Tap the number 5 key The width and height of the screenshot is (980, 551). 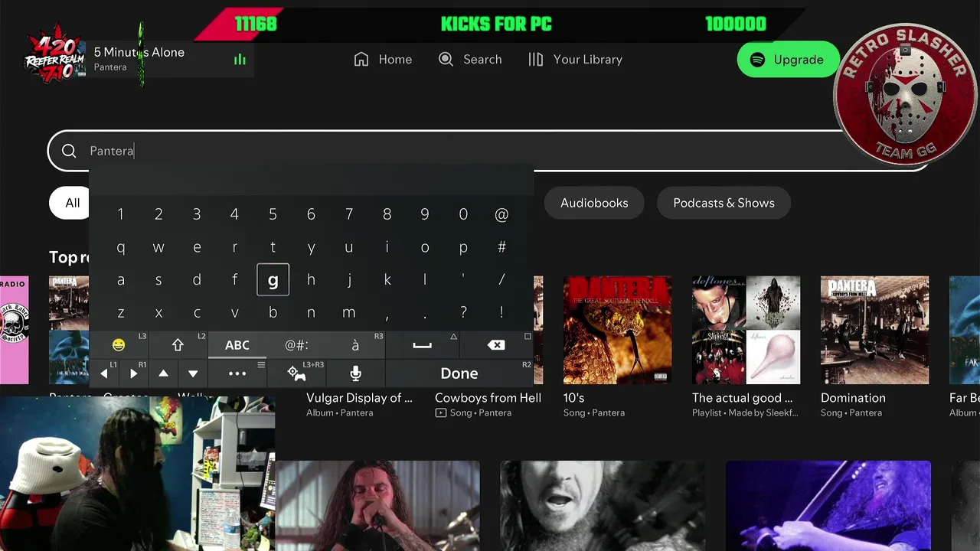point(273,215)
